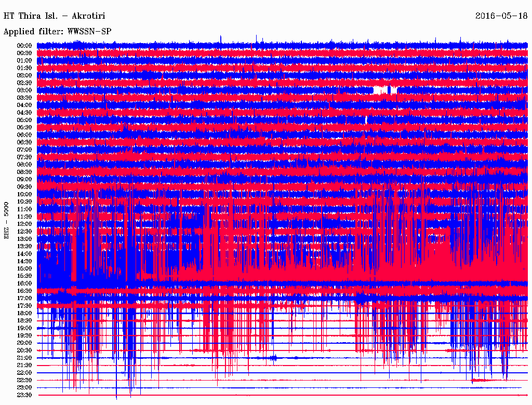Select the 14:30 time label
The width and height of the screenshot is (532, 405).
24,261
